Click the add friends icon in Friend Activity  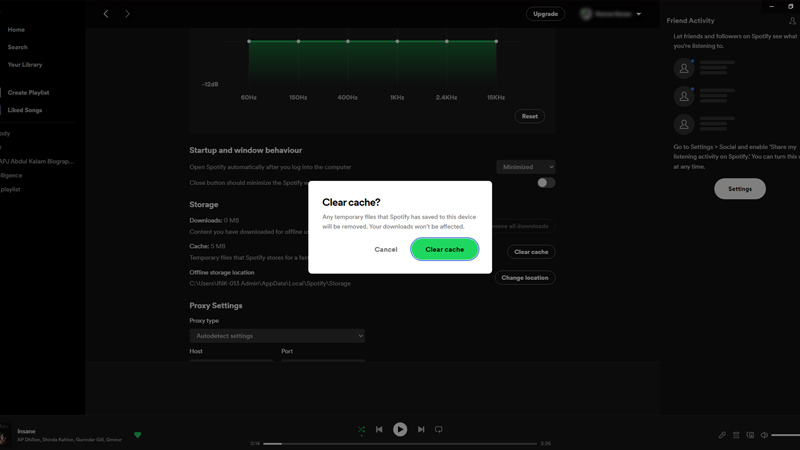(792, 21)
